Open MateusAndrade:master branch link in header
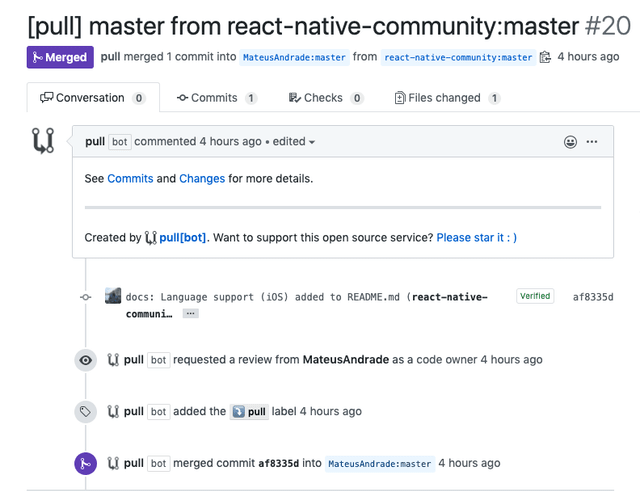Image resolution: width=640 pixels, height=491 pixels. point(294,57)
